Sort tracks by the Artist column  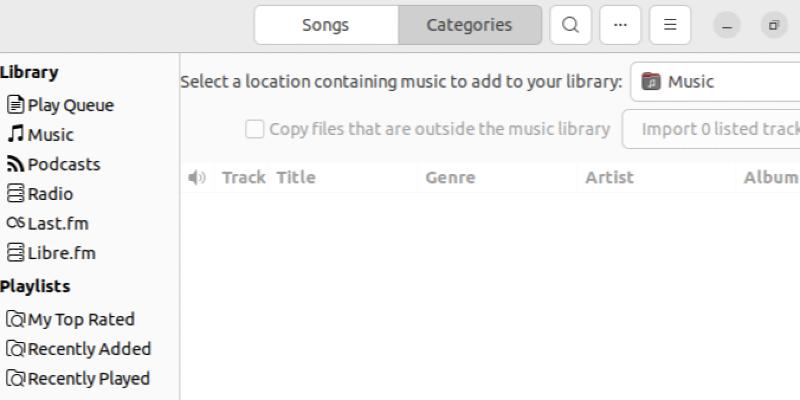[x=609, y=178]
